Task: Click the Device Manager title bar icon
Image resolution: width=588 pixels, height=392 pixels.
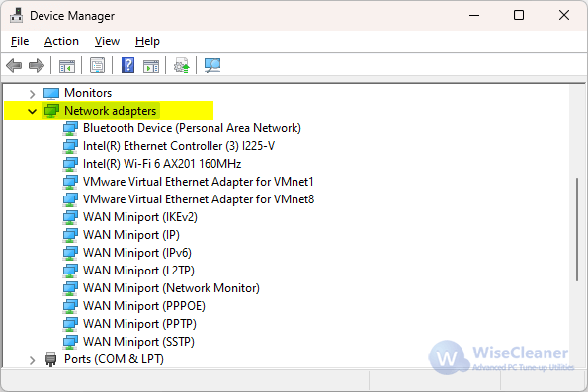Action: [16, 16]
